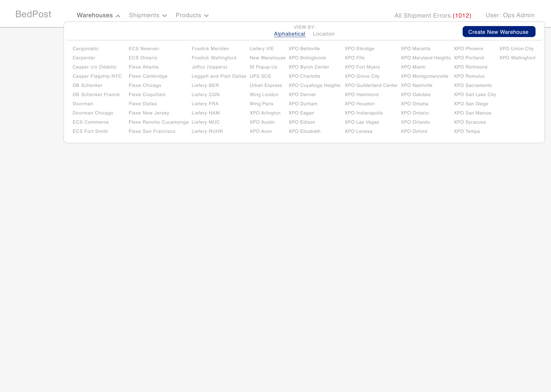Open the BedPost home logo
551x392 pixels.
point(33,14)
